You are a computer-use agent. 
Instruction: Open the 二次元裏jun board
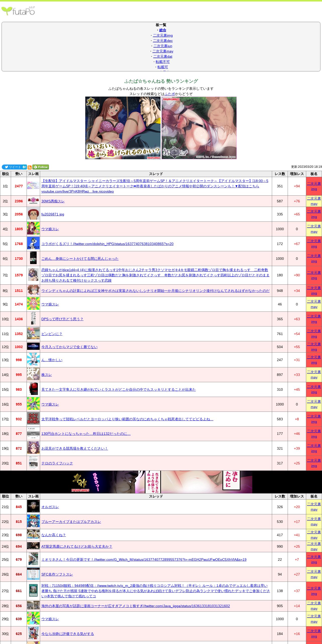click(163, 46)
